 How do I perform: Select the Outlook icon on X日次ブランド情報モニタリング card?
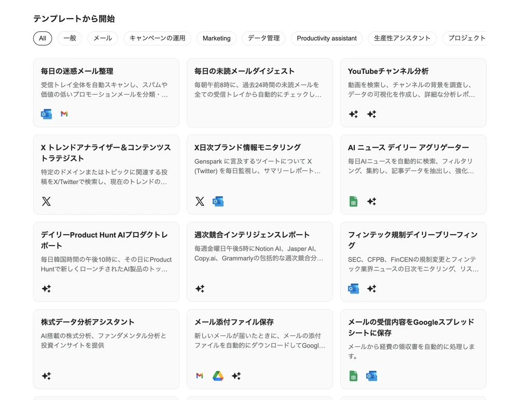218,201
